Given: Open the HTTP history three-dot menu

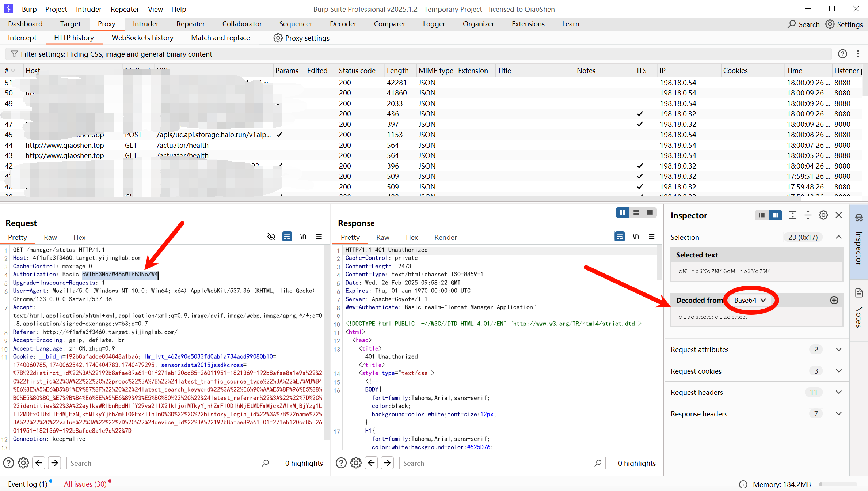Looking at the screenshot, I should (x=858, y=54).
